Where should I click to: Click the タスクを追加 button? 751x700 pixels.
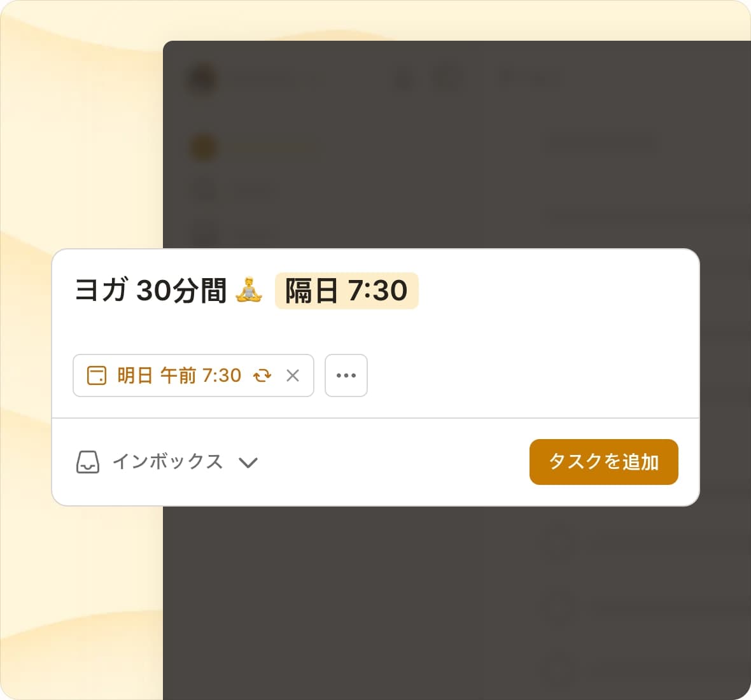pyautogui.click(x=603, y=461)
